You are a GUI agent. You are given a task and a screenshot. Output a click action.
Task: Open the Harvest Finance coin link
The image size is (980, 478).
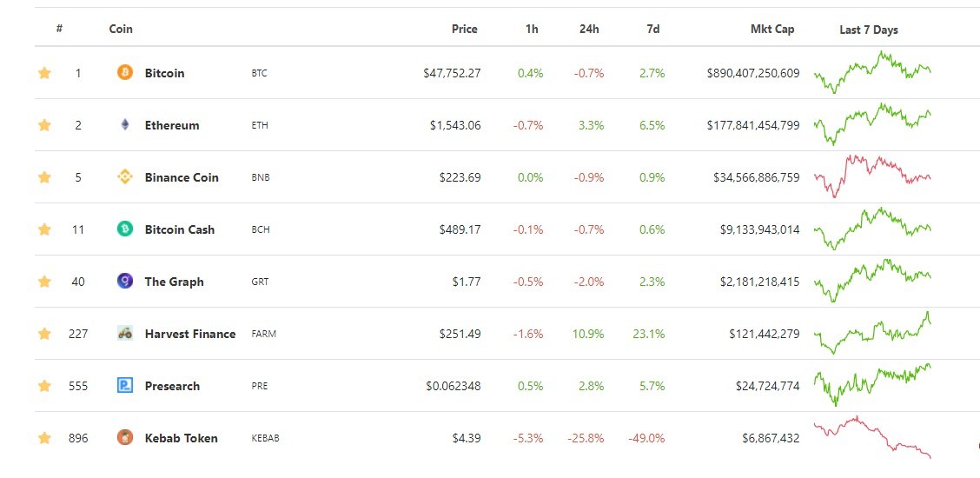coord(190,334)
